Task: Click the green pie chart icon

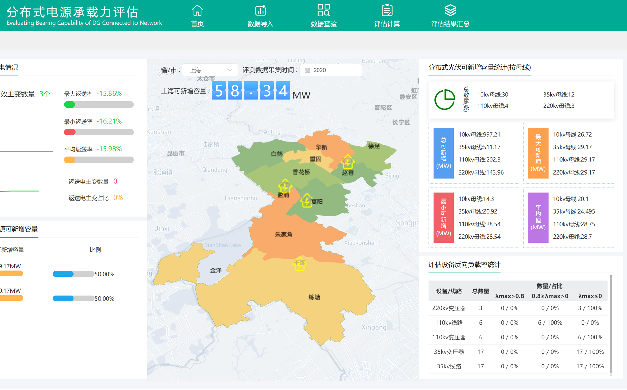Action: (x=445, y=100)
